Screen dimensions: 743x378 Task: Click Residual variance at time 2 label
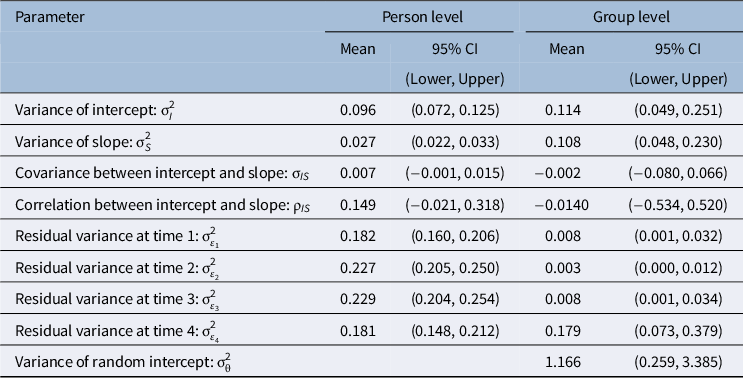pyautogui.click(x=117, y=268)
